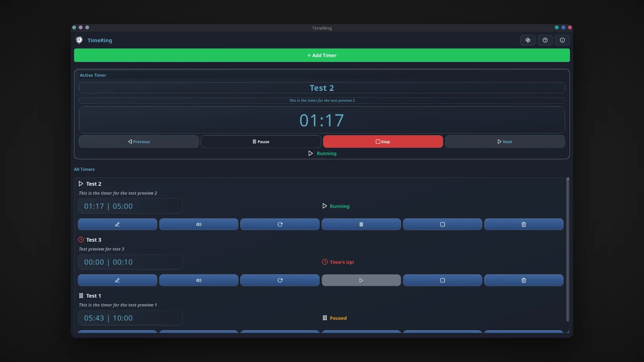Click the Test 2 active timer title field

(322, 88)
